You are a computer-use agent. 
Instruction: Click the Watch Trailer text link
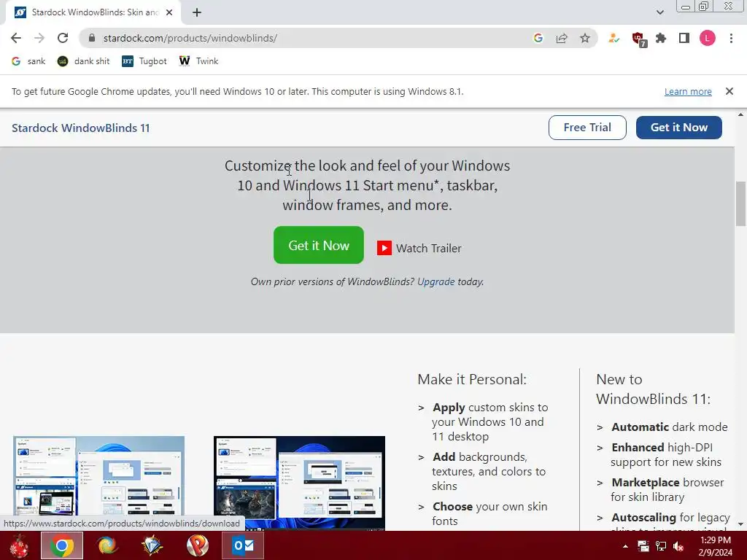pyautogui.click(x=429, y=248)
